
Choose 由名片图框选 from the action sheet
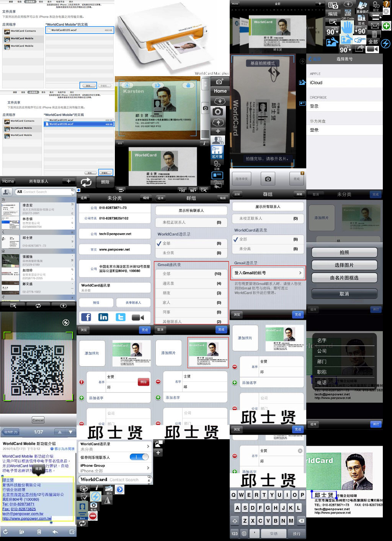click(x=344, y=278)
